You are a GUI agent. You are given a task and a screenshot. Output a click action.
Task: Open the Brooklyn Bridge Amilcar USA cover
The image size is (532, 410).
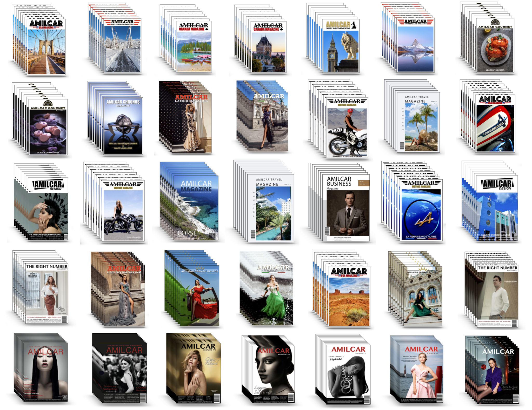pyautogui.click(x=46, y=47)
